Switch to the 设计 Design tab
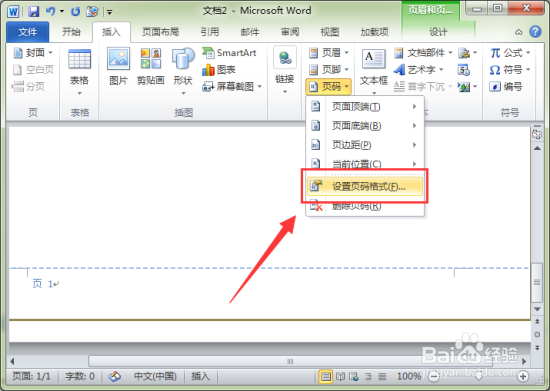 pos(438,32)
